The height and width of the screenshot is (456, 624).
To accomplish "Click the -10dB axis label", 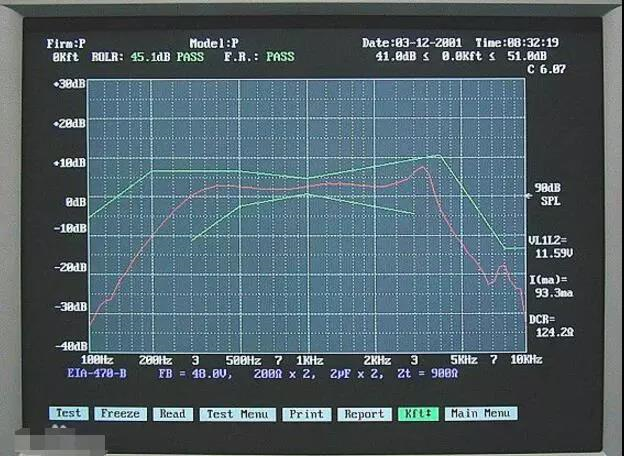I will point(70,228).
